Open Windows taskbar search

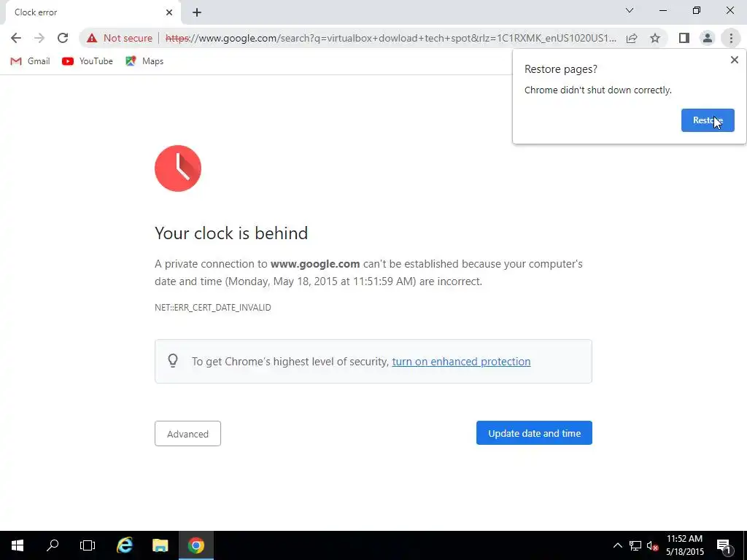pyautogui.click(x=53, y=545)
